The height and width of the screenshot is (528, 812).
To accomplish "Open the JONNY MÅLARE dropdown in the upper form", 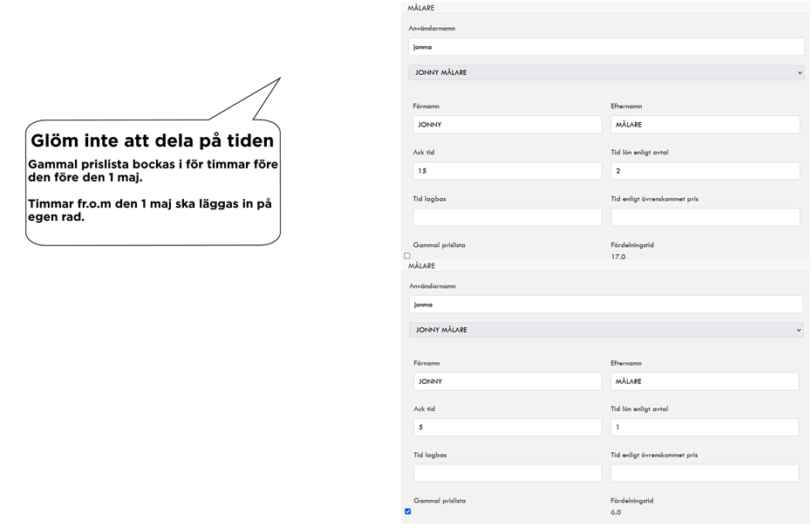I will [606, 72].
